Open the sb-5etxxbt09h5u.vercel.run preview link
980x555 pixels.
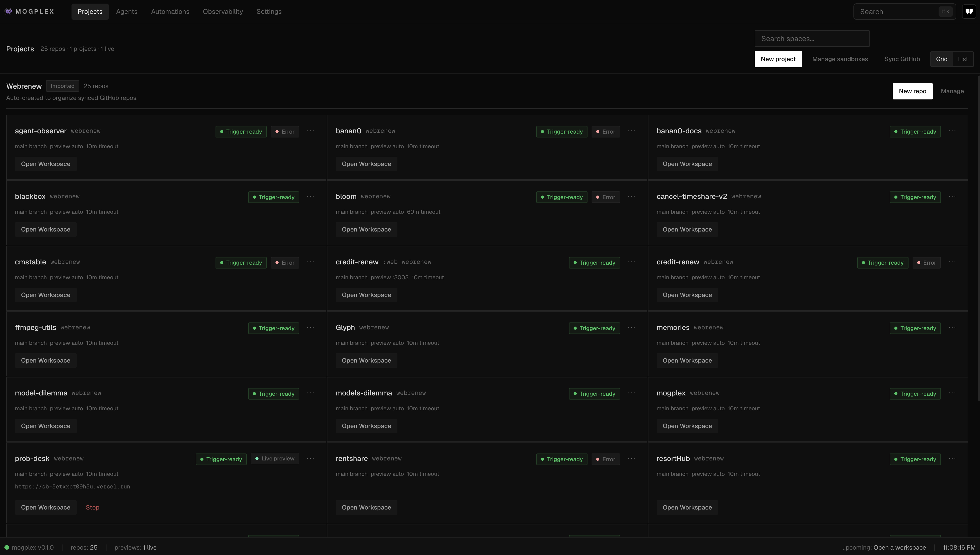pyautogui.click(x=73, y=486)
